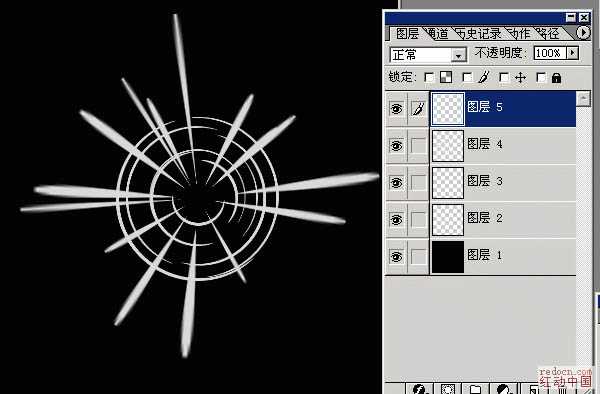Toggle visibility of 图层 2
Image resolution: width=600 pixels, height=394 pixels.
pos(396,220)
